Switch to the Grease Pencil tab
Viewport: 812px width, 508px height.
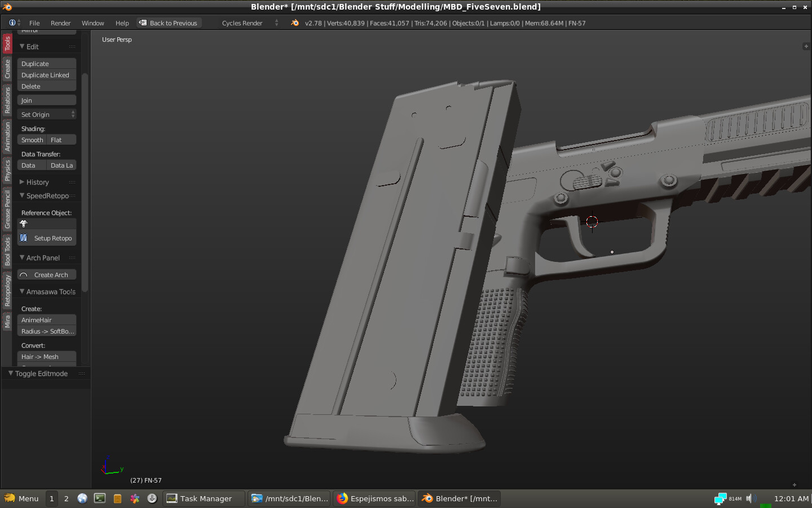tap(7, 209)
